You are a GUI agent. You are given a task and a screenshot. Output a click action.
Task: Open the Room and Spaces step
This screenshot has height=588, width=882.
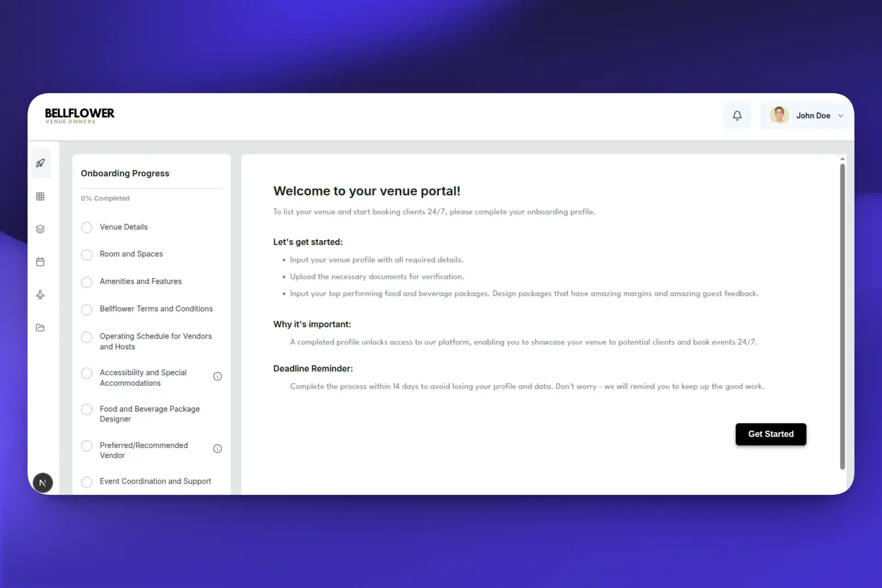tap(131, 254)
